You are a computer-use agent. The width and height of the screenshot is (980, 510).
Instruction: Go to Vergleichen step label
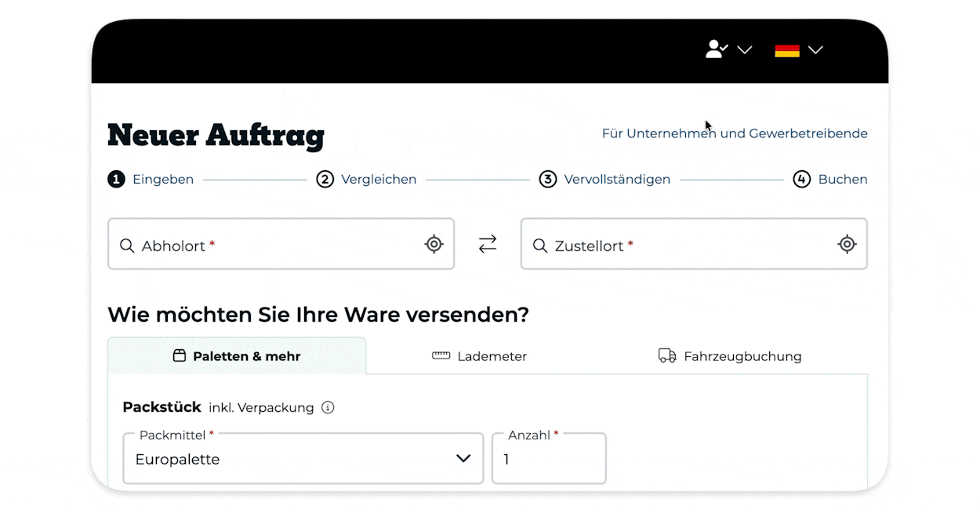379,179
